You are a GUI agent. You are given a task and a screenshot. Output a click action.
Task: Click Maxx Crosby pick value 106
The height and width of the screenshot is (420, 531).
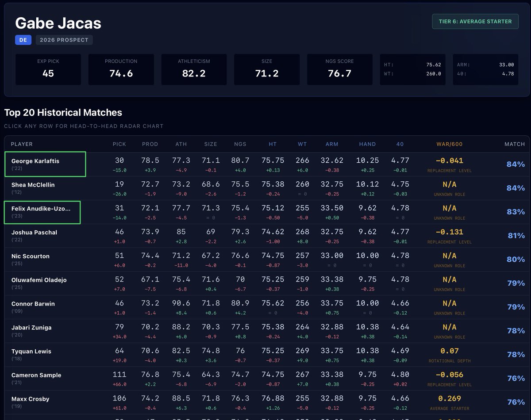[119, 399]
